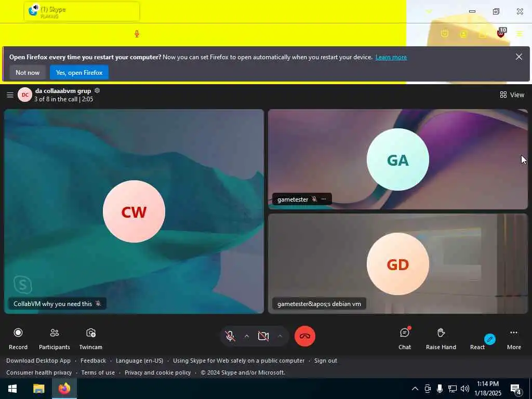Open the Twincam feature
532x399 pixels.
click(90, 338)
